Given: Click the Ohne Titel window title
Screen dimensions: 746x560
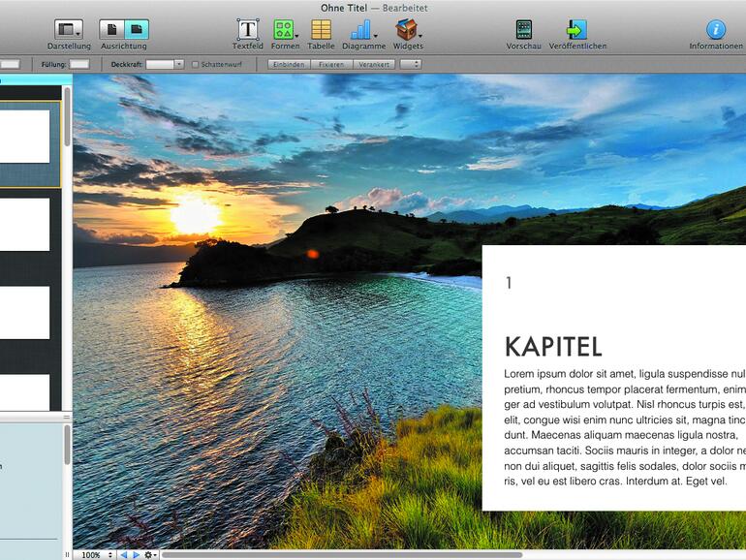Looking at the screenshot, I should tap(344, 8).
